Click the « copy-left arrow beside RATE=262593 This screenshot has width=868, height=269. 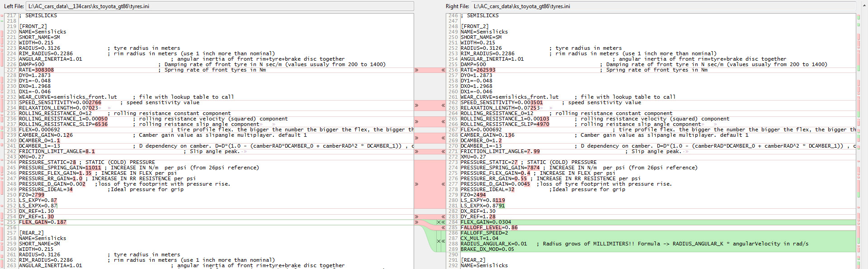[443, 70]
